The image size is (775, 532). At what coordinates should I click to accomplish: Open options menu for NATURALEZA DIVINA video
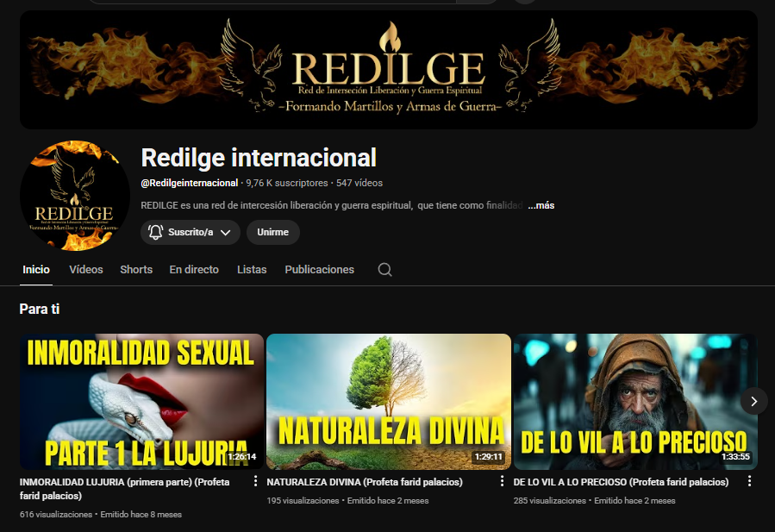[x=503, y=482]
